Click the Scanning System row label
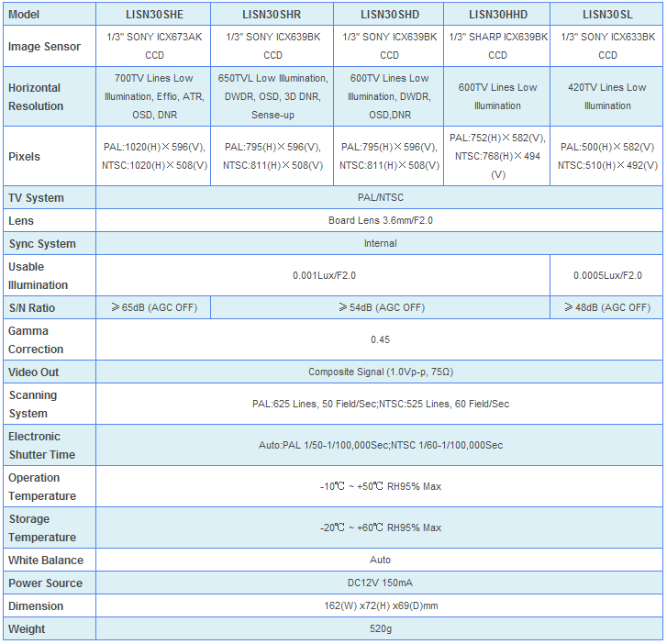The height and width of the screenshot is (644, 667). tap(50, 404)
